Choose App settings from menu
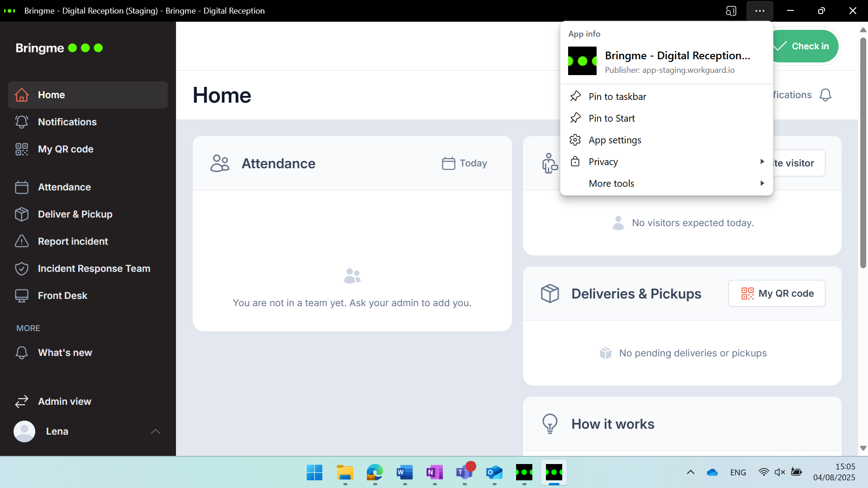868x488 pixels. click(615, 140)
